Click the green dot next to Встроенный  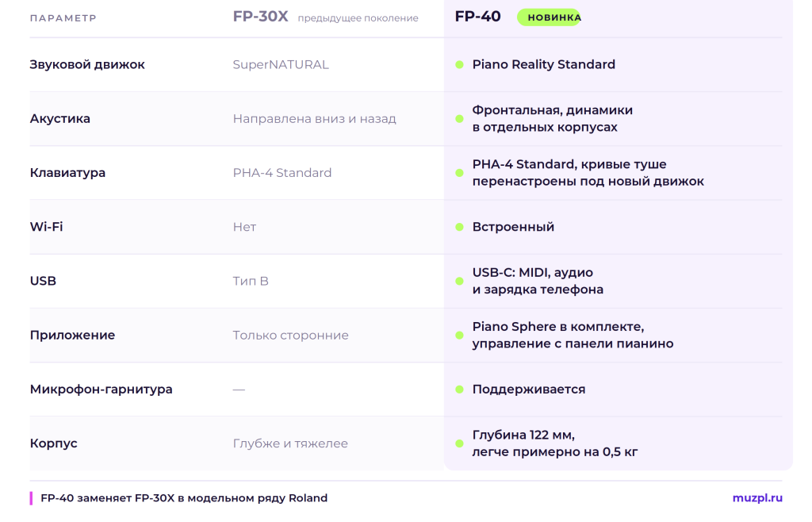pyautogui.click(x=459, y=227)
